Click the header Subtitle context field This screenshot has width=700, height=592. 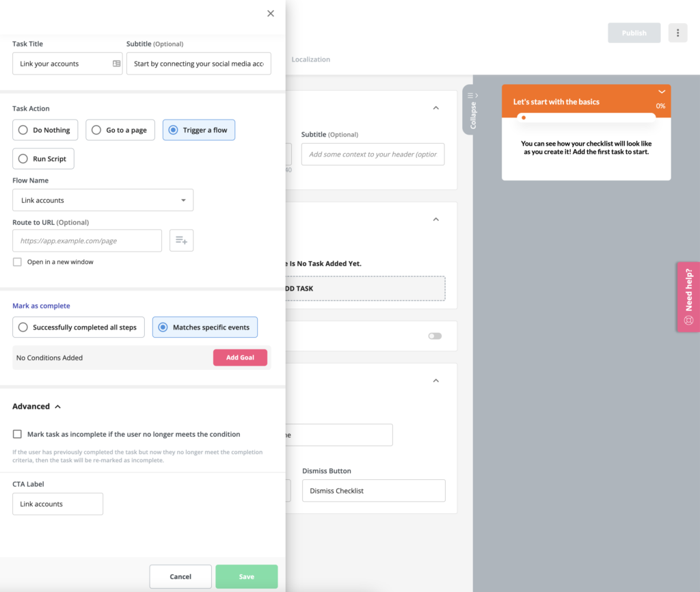(373, 154)
